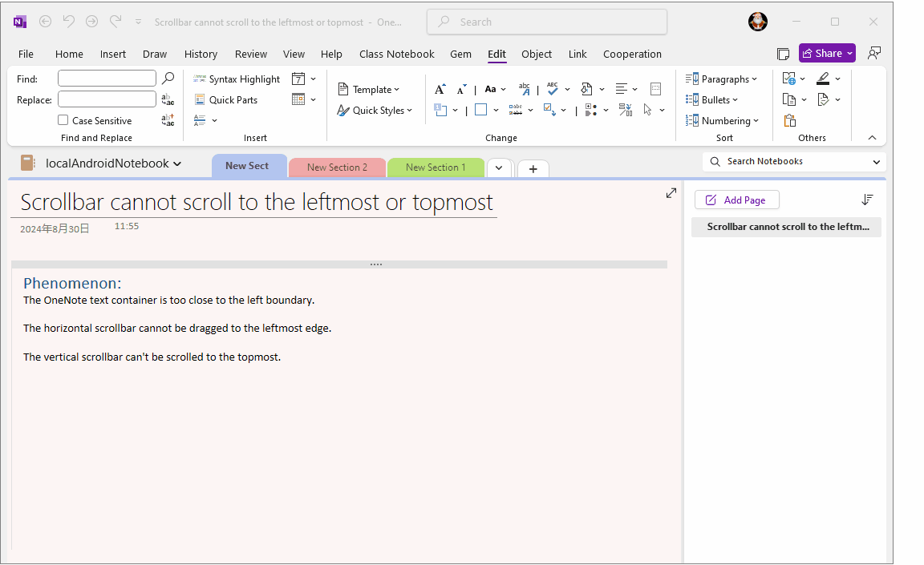Viewport: 924px width, 565px height.
Task: Switch to the Draw tab
Action: click(154, 54)
